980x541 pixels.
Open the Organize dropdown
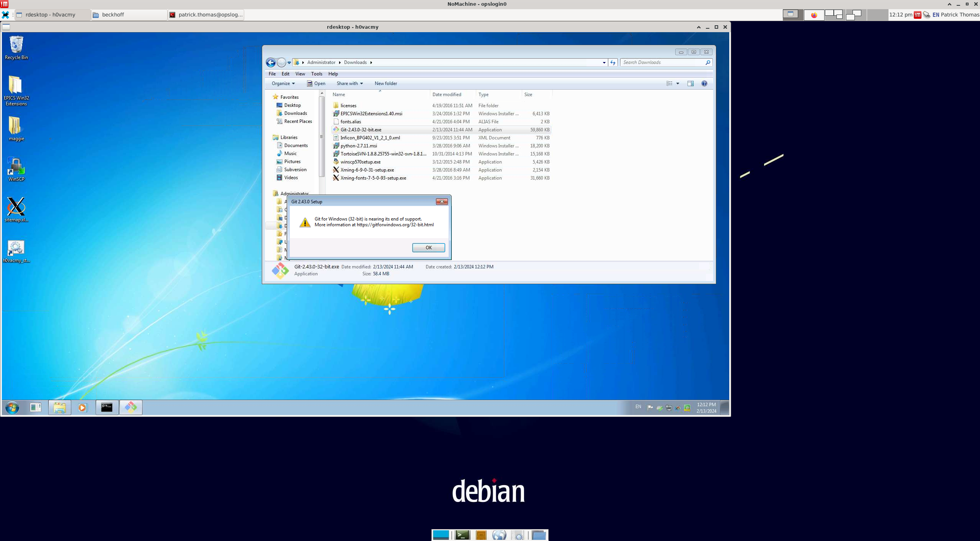coord(283,83)
